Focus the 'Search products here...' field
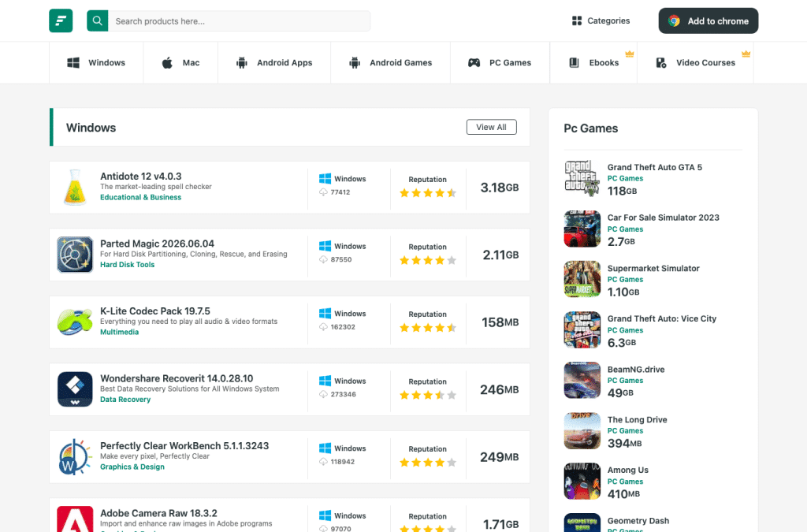The image size is (807, 532). click(x=240, y=21)
